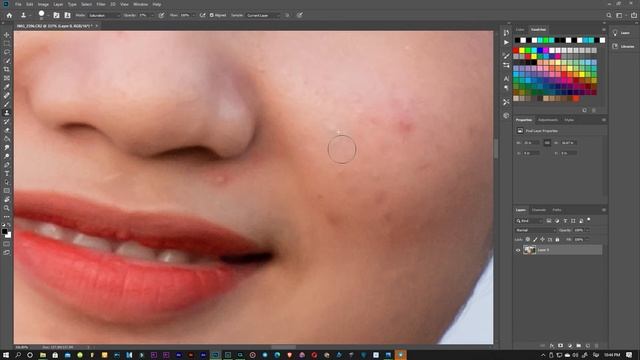Open the Opacity dropdown in the options bar
Screen dimensions: 640x360
coord(152,15)
